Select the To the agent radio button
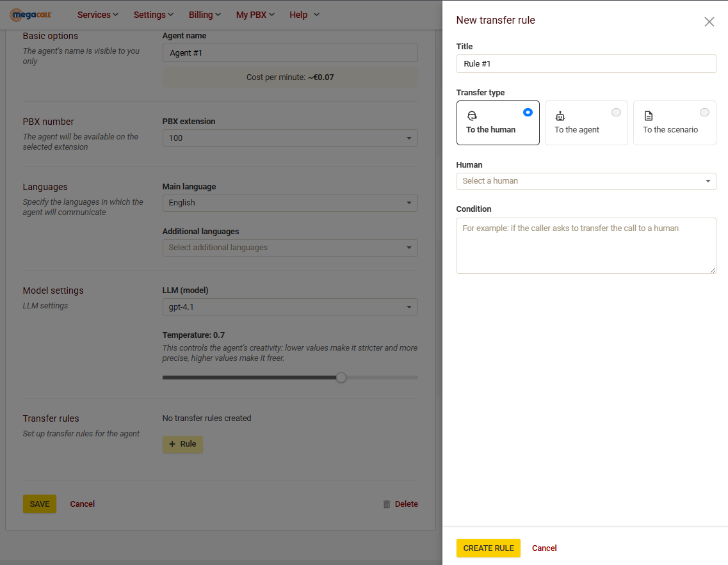The image size is (728, 565). 616,112
